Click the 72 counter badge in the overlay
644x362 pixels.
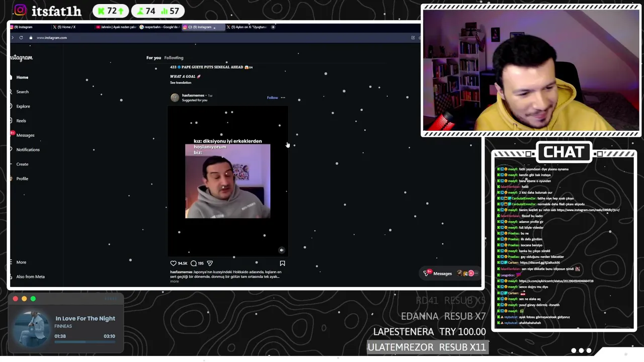point(110,11)
